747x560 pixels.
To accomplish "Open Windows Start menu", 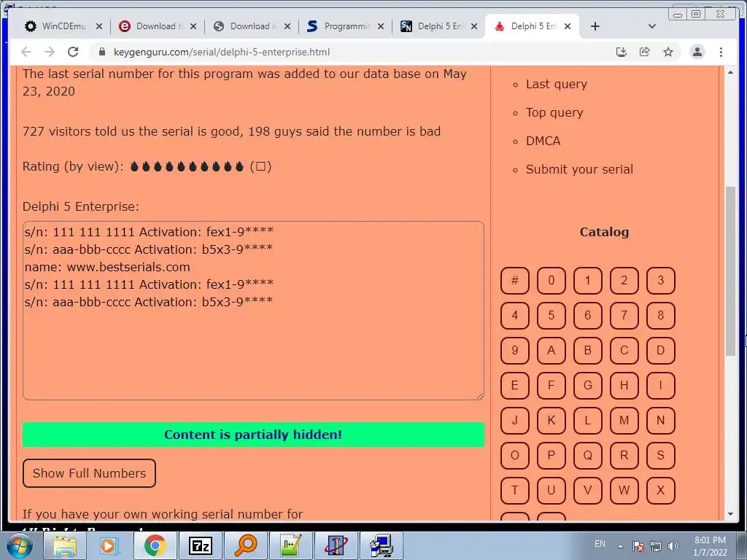I will 19,545.
